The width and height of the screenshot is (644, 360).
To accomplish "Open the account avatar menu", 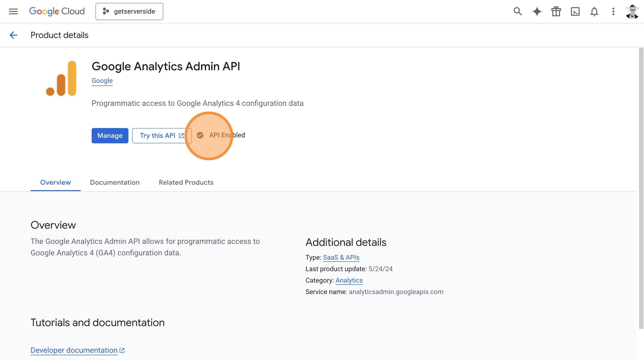I will (x=632, y=11).
